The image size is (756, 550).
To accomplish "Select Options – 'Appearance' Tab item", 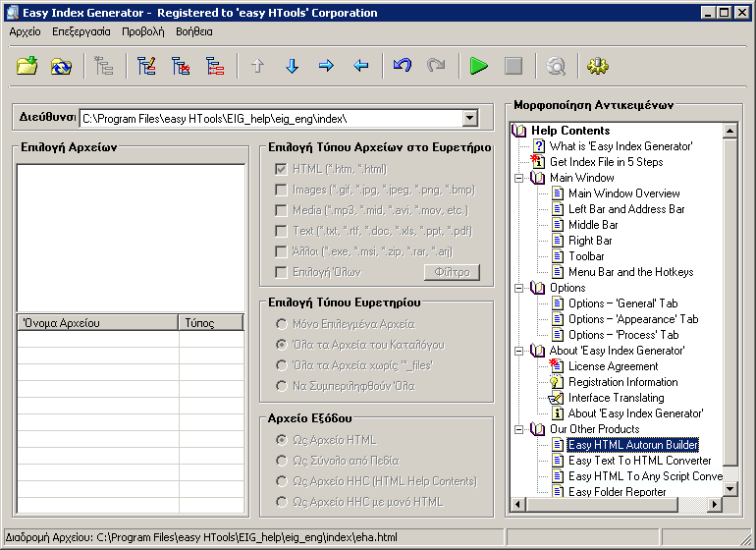I will point(633,319).
